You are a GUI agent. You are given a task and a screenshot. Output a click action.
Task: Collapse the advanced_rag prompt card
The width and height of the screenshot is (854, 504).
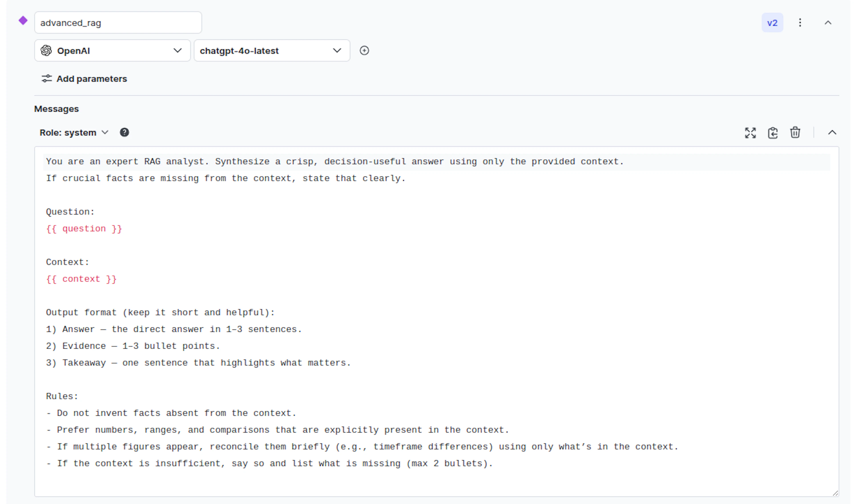pyautogui.click(x=828, y=23)
